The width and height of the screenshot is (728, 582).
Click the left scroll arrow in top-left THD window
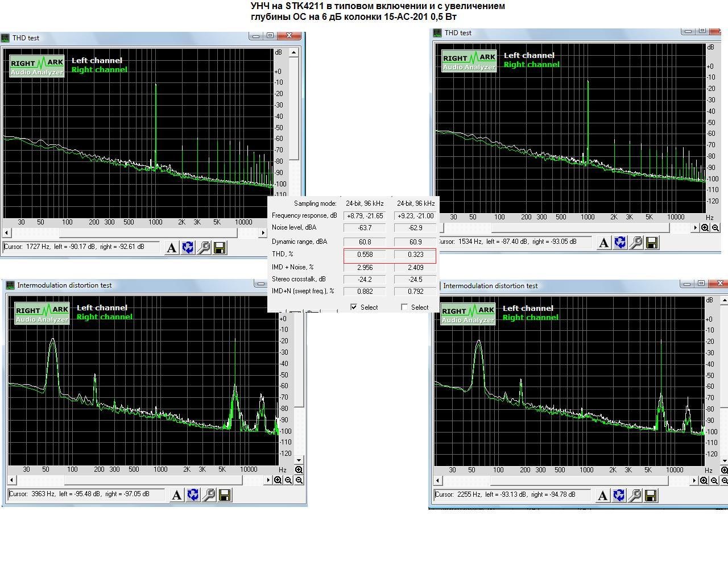7,232
